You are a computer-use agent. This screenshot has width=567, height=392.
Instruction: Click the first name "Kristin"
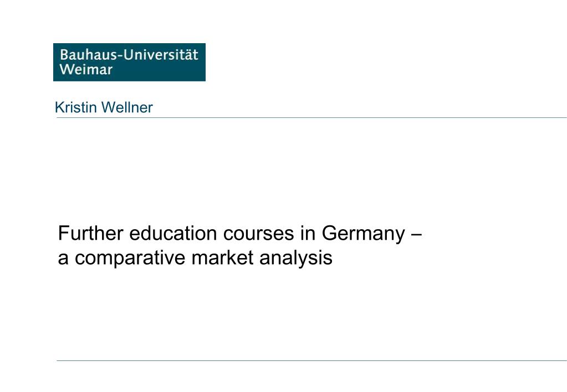tap(76, 107)
